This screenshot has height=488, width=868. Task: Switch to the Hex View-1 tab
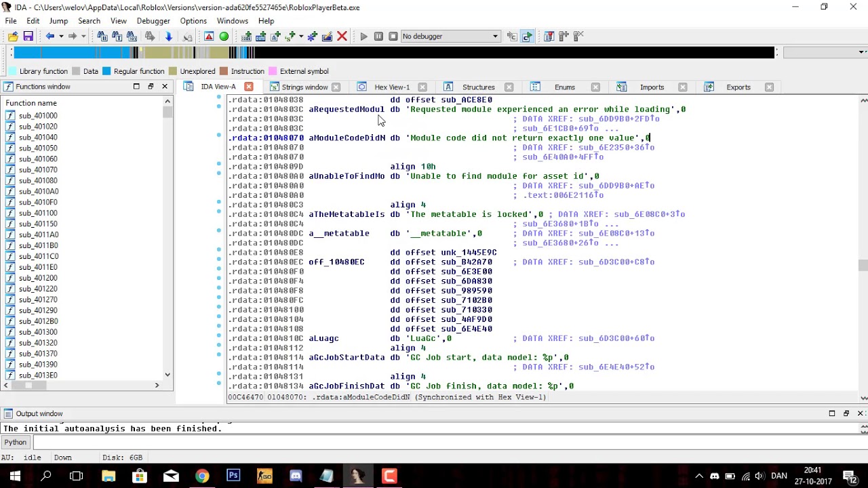coord(392,87)
